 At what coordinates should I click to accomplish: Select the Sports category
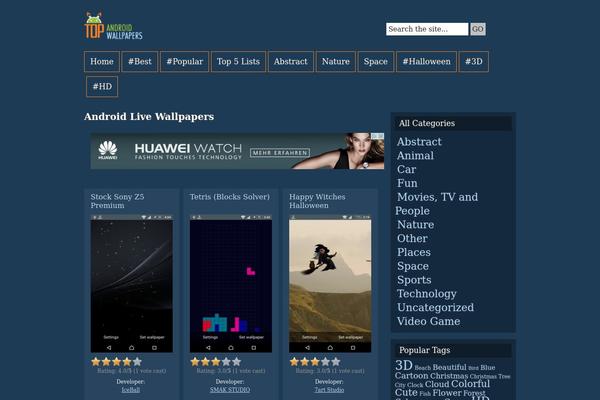[414, 280]
